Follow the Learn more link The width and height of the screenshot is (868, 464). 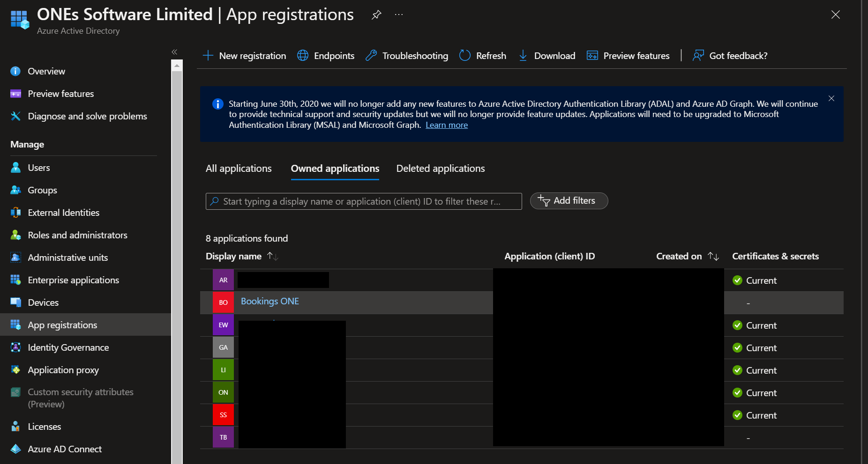446,125
